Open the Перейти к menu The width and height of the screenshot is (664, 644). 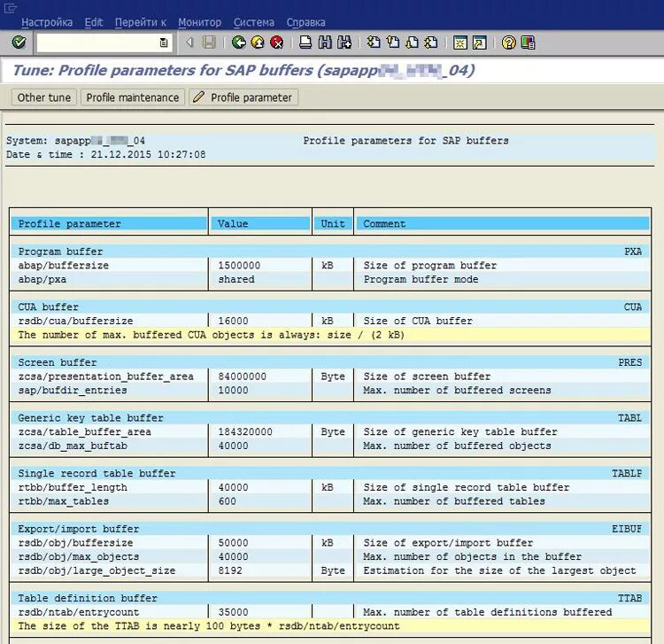pyautogui.click(x=140, y=22)
